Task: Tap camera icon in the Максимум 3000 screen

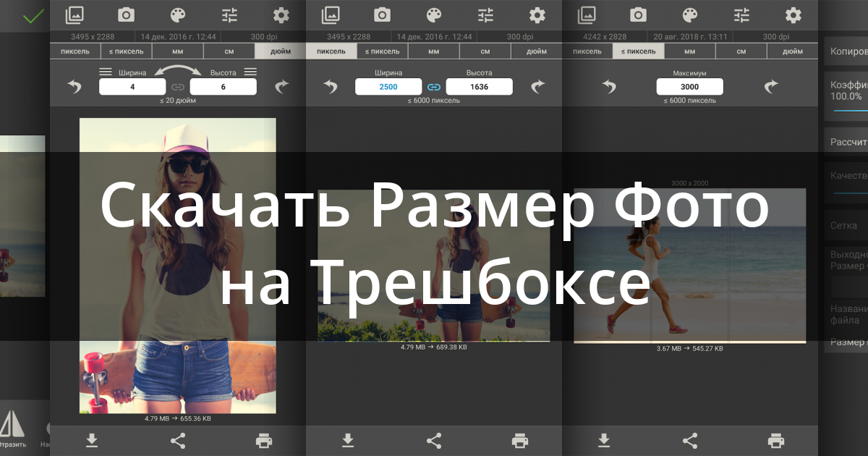Action: 639,14
